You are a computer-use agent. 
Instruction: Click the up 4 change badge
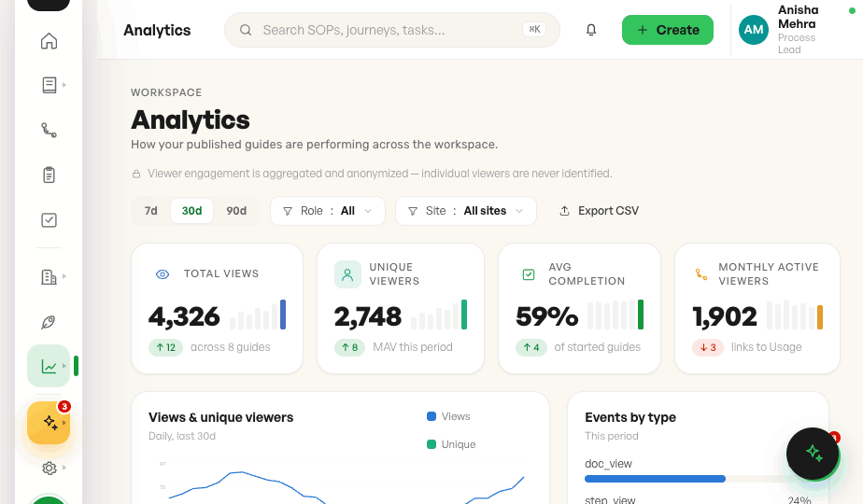pos(531,348)
